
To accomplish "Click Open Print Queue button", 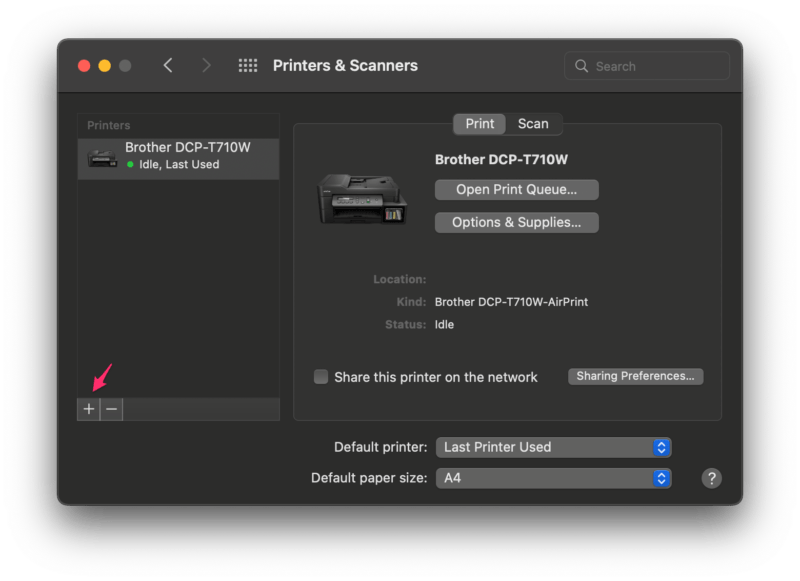I will (516, 189).
